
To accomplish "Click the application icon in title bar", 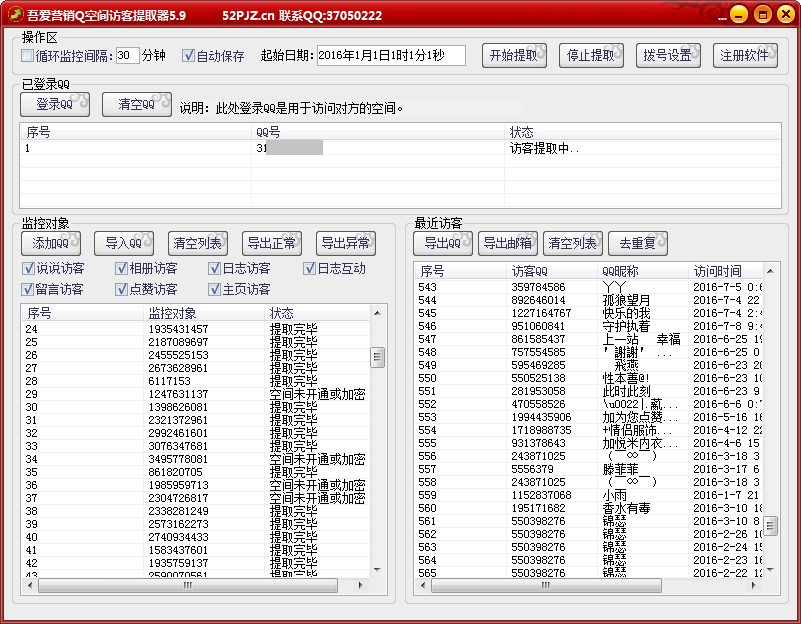I will (13, 15).
